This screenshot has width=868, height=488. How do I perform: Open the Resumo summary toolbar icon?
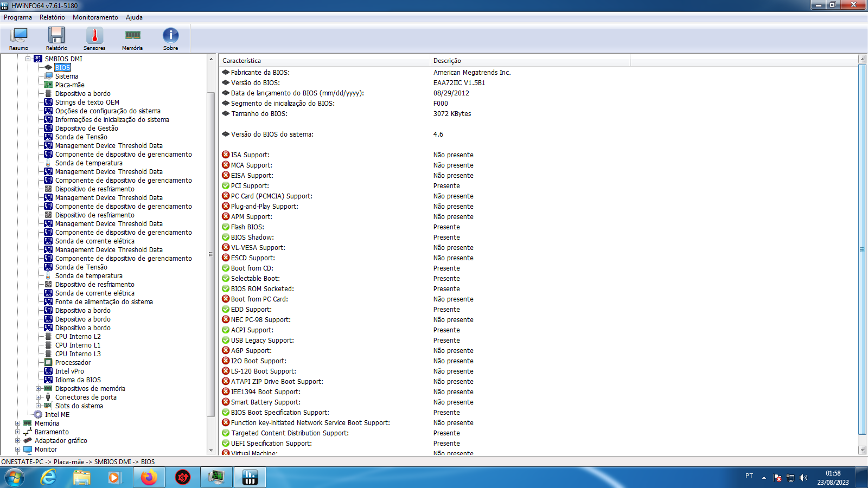click(x=19, y=39)
